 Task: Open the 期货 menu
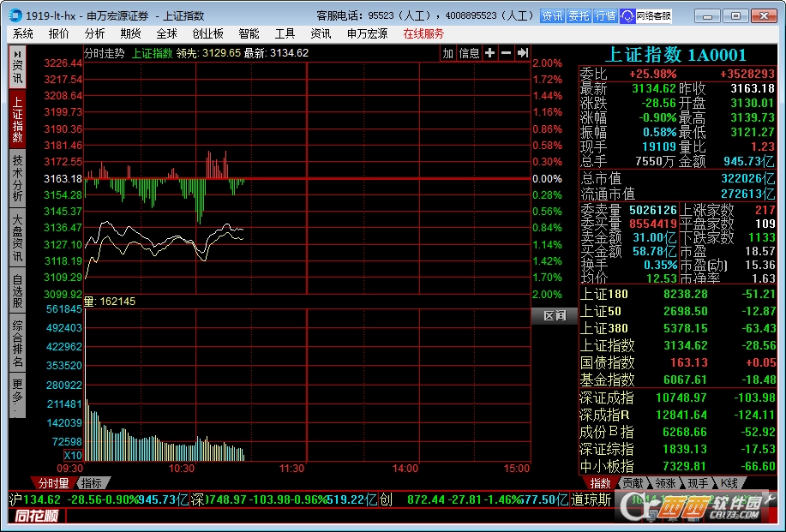click(x=131, y=34)
